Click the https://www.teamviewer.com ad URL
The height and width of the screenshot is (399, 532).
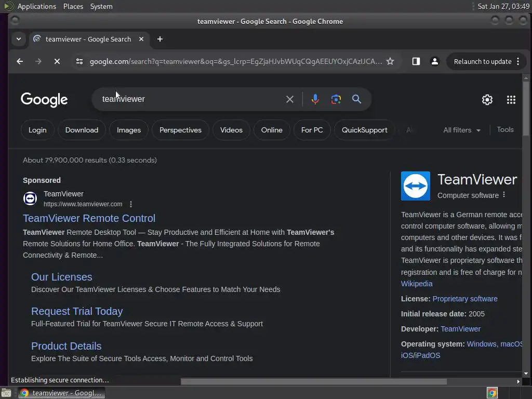click(83, 204)
